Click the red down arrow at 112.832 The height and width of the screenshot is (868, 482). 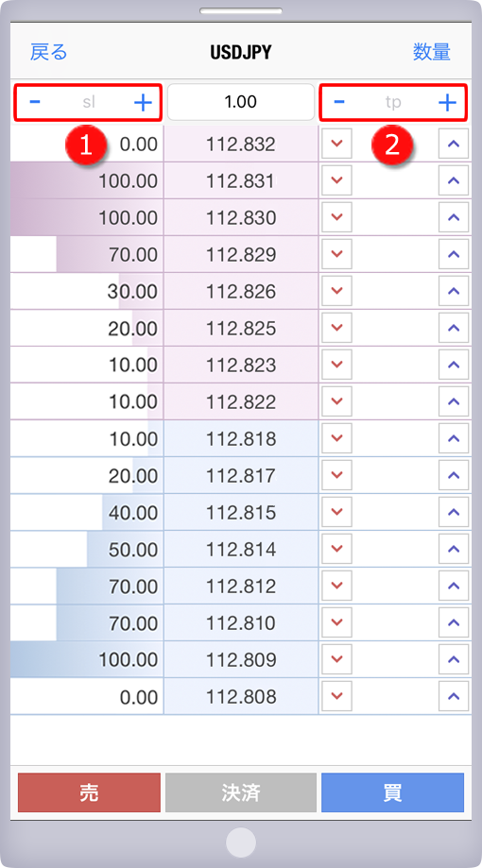pyautogui.click(x=336, y=144)
